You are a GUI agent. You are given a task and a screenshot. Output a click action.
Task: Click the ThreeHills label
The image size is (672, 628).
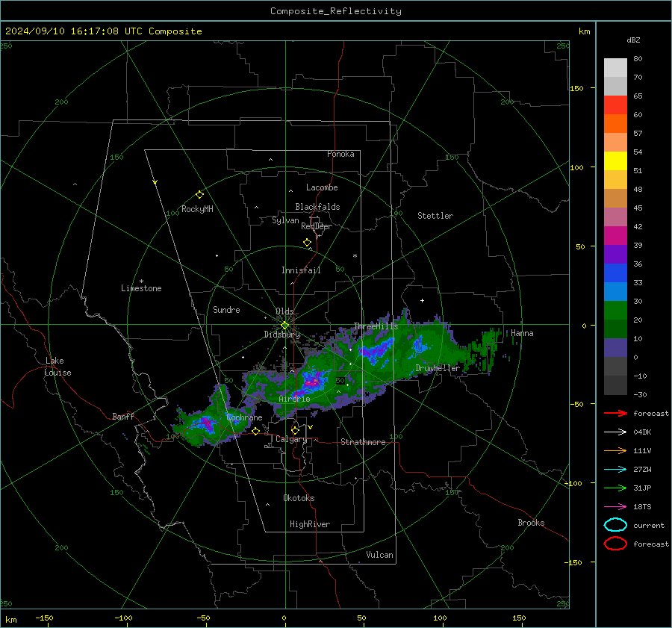tap(376, 326)
